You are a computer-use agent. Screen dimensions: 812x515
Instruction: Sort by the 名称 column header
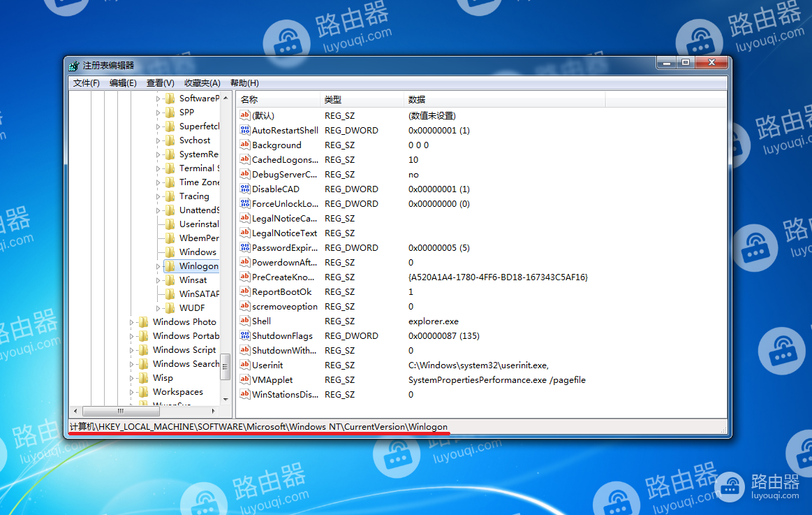[279, 99]
